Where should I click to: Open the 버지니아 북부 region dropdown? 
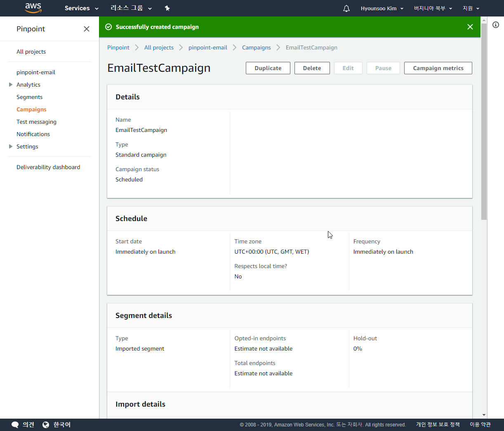(x=433, y=8)
